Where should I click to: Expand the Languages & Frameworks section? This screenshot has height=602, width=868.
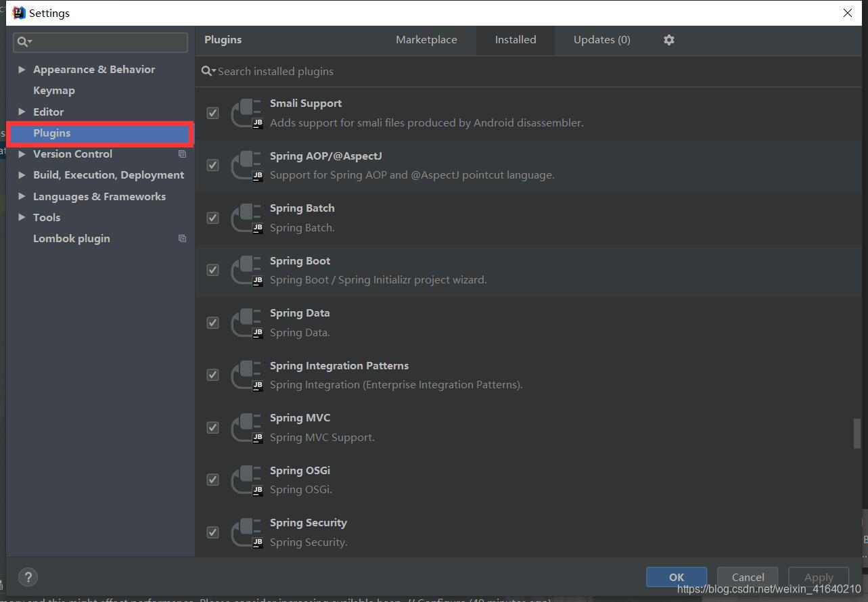22,196
